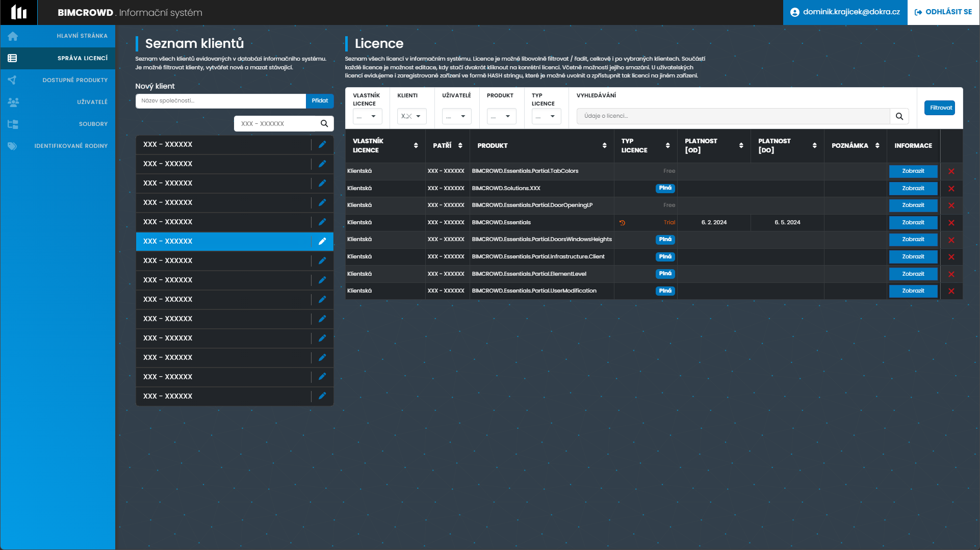Open the BIMCROWD logo in top bar
Viewport: 980px width, 550px height.
click(x=19, y=12)
